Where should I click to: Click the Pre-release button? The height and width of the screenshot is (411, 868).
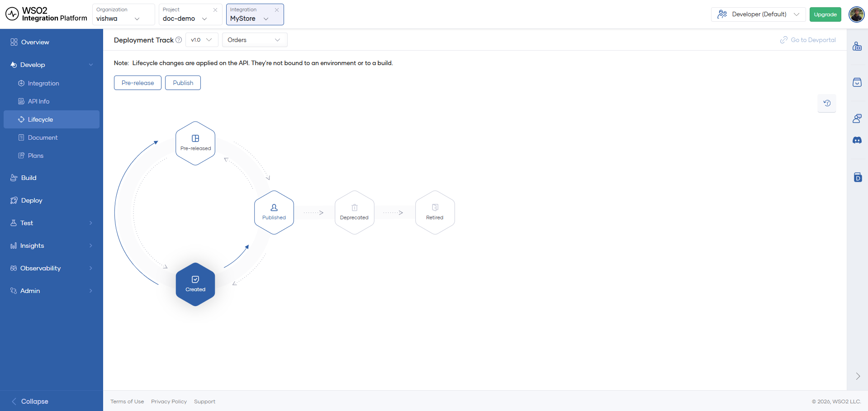pyautogui.click(x=138, y=83)
